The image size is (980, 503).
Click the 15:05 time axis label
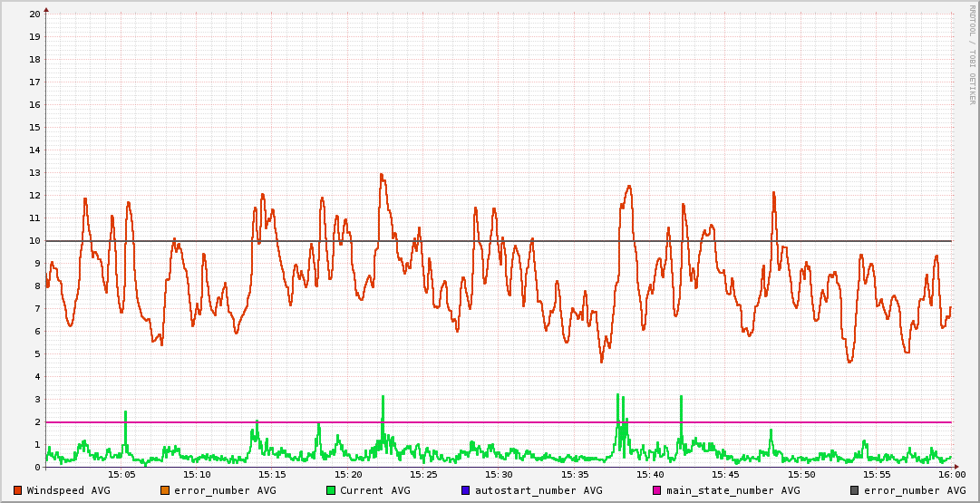coord(121,475)
